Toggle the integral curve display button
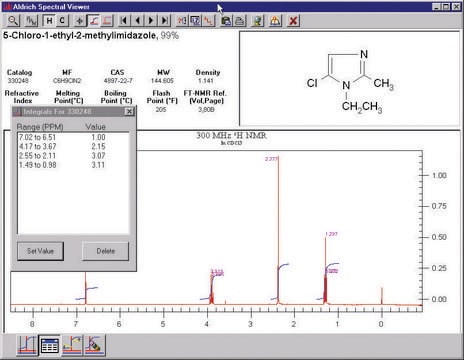464x360 pixels. click(x=94, y=21)
